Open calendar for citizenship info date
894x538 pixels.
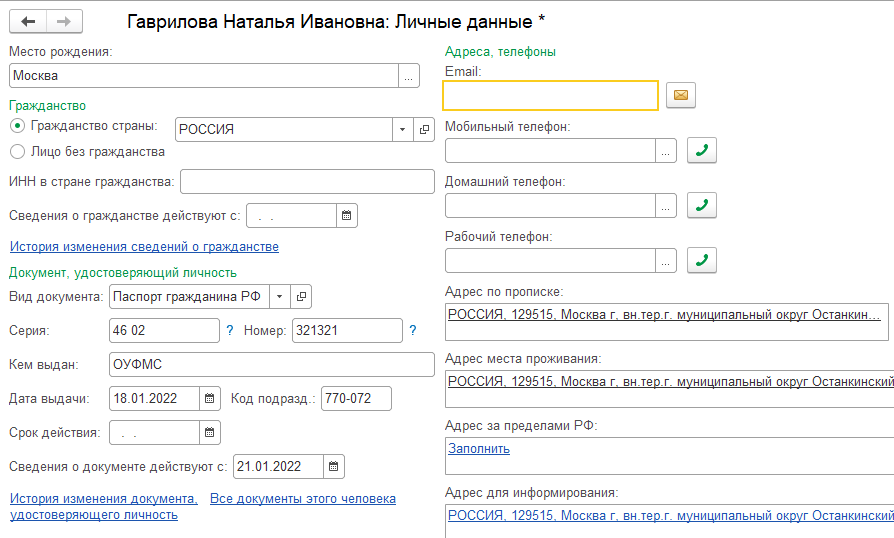(346, 215)
